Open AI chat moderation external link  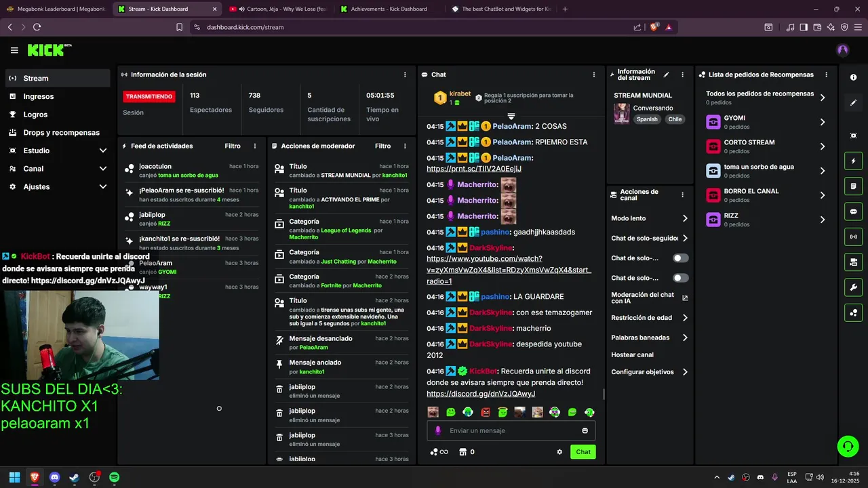click(685, 298)
